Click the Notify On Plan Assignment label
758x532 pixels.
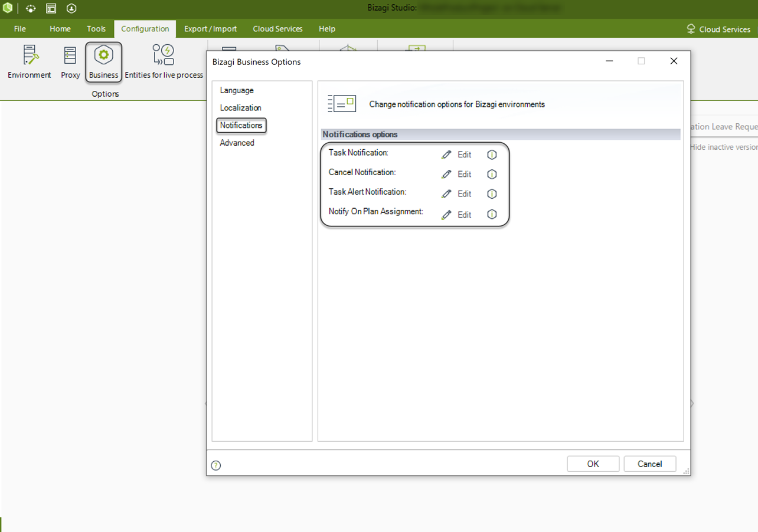click(376, 211)
